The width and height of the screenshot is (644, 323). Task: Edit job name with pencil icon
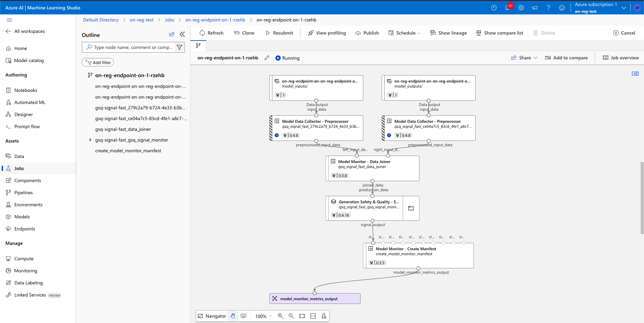click(267, 58)
